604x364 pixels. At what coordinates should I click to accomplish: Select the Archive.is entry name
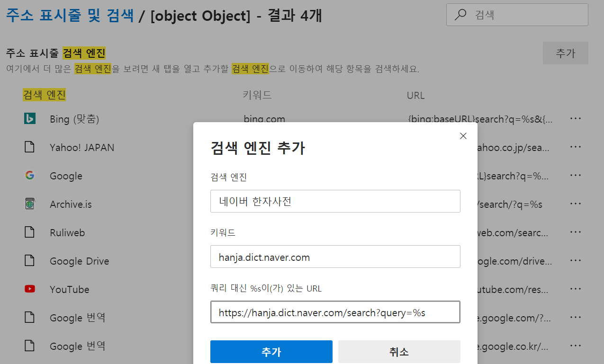click(x=71, y=204)
